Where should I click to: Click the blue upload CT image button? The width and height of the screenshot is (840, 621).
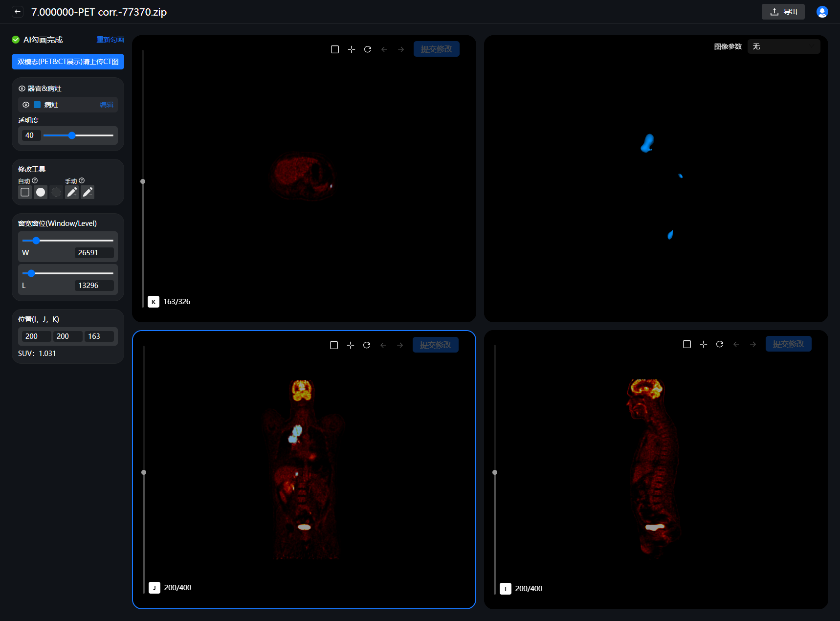(x=68, y=62)
